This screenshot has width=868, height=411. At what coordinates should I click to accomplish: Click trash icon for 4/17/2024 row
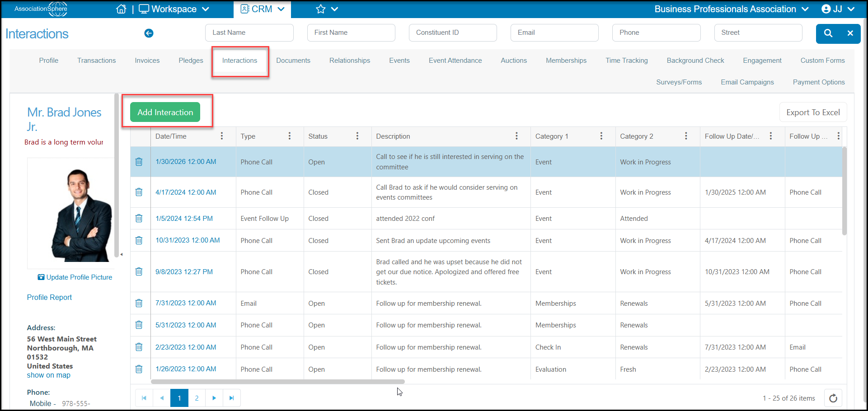point(139,192)
